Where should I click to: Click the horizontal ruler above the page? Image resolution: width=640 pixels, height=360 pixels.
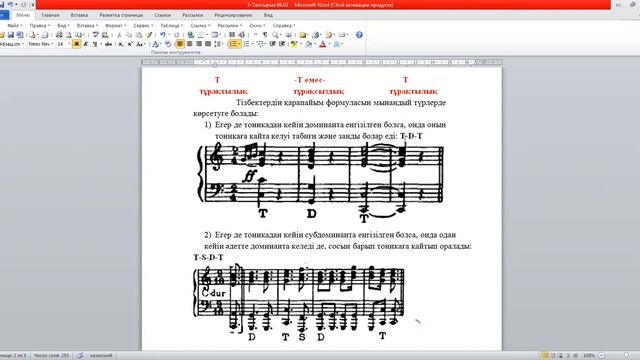[x=322, y=62]
